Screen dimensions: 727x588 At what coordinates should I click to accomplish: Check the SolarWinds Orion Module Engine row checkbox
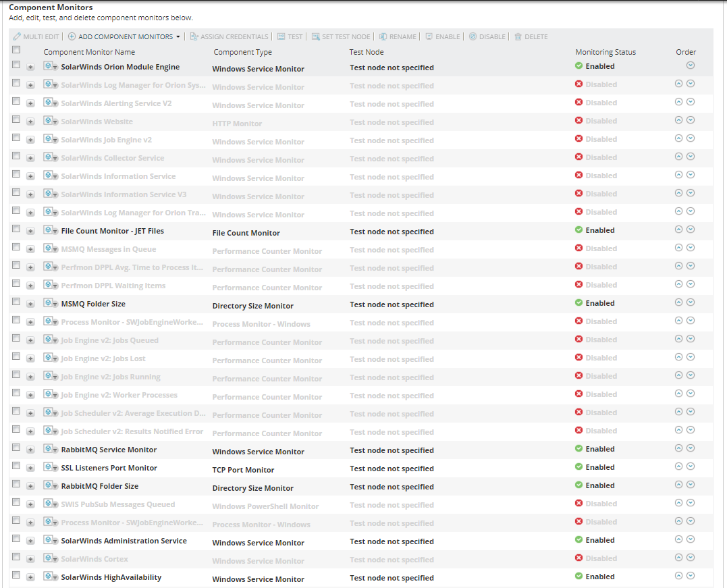16,64
